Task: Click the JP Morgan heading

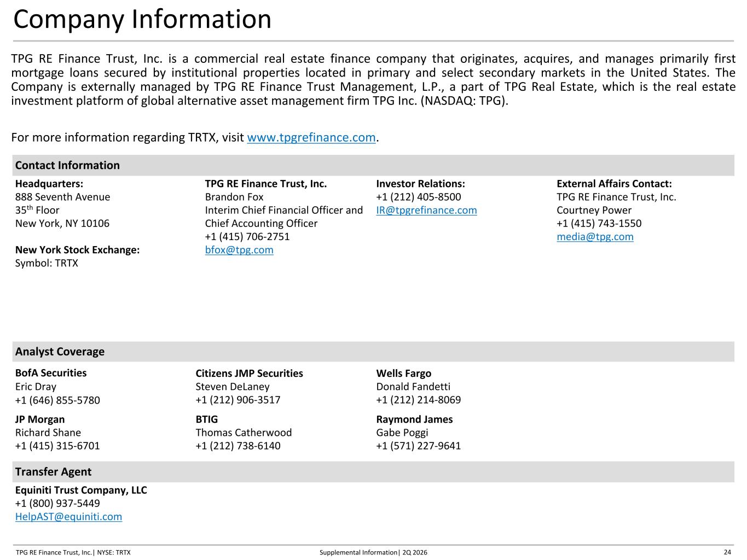Action: coord(40,419)
